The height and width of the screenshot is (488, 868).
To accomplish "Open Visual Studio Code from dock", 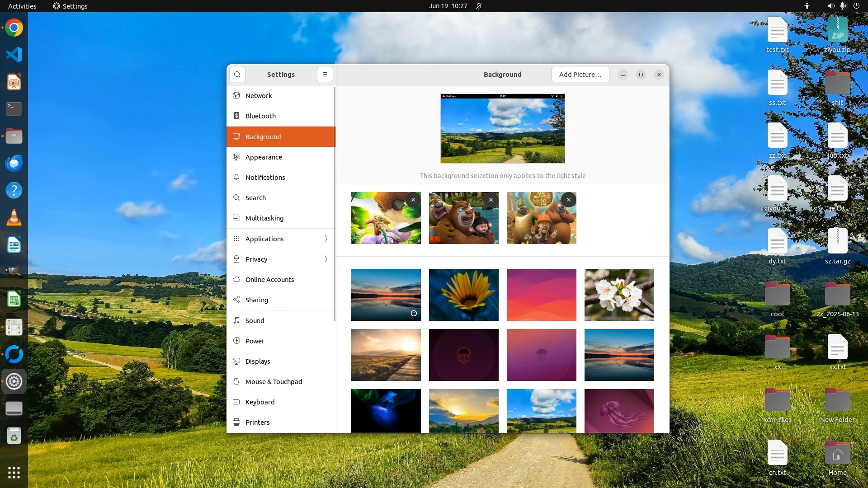I will click(x=14, y=55).
